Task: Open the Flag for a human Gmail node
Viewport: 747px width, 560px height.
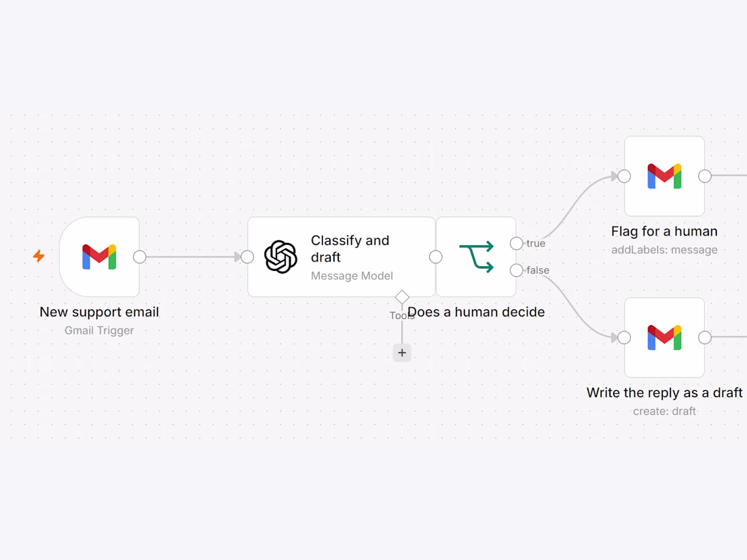Action: (664, 176)
